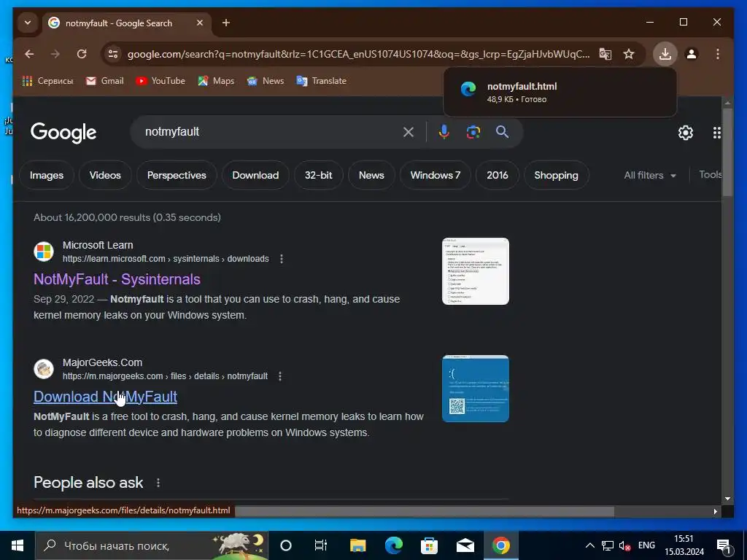Open the Сервисы apps bookmark
Image resolution: width=747 pixels, height=560 pixels.
[47, 81]
